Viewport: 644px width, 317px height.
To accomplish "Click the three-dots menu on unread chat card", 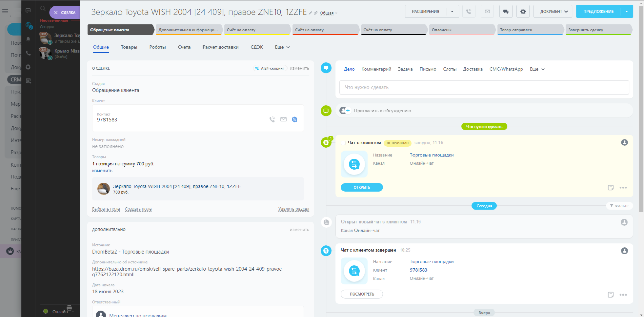I will click(x=623, y=188).
